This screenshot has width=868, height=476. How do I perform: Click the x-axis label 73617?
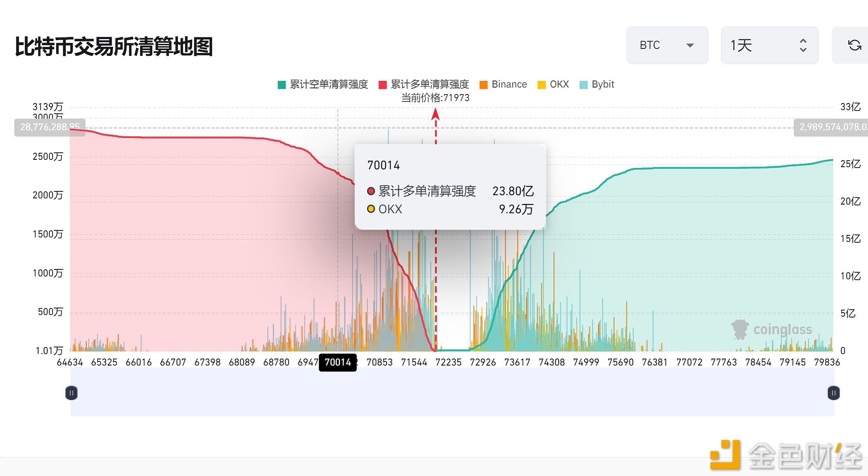pos(517,362)
